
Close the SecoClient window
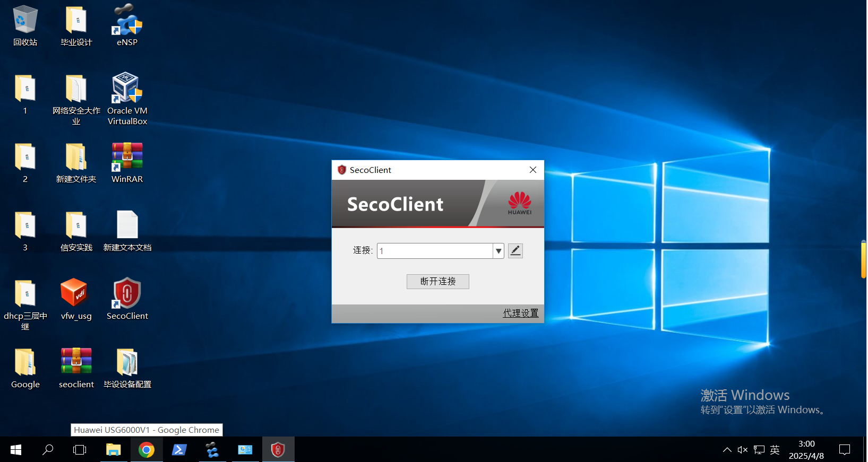533,170
